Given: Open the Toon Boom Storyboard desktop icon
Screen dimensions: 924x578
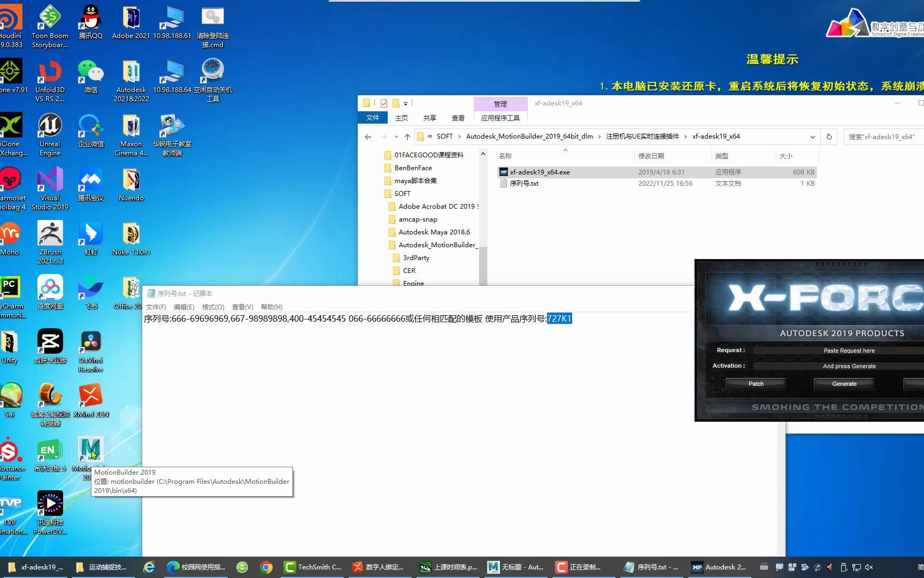Looking at the screenshot, I should [50, 26].
